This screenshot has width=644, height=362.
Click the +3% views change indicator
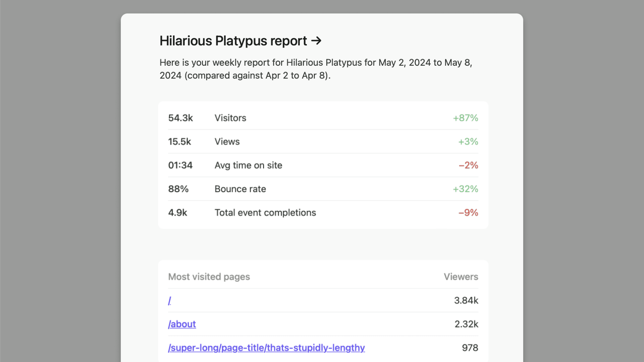click(468, 141)
